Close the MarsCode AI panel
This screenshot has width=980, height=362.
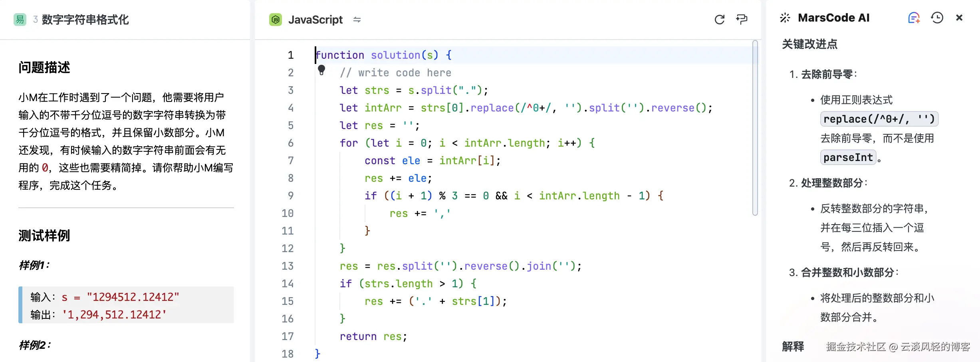pos(959,18)
